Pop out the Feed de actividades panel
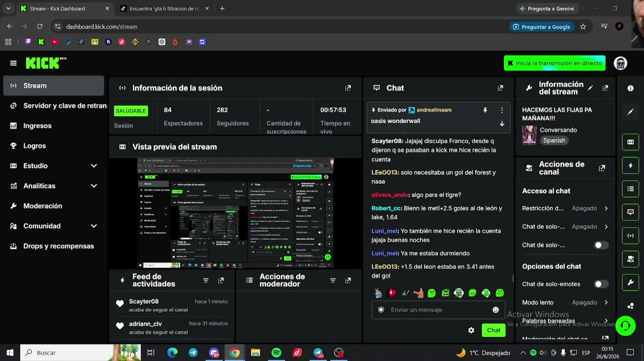This screenshot has height=361, width=644. (221, 280)
